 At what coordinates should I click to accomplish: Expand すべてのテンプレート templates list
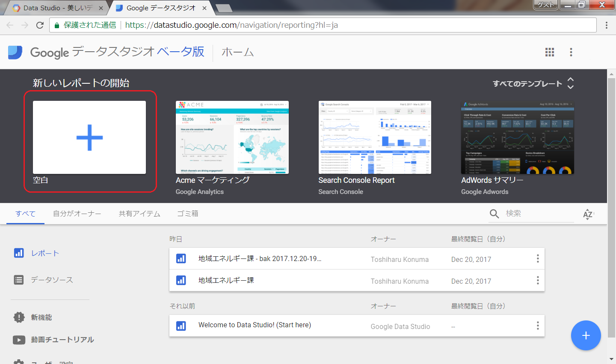533,83
